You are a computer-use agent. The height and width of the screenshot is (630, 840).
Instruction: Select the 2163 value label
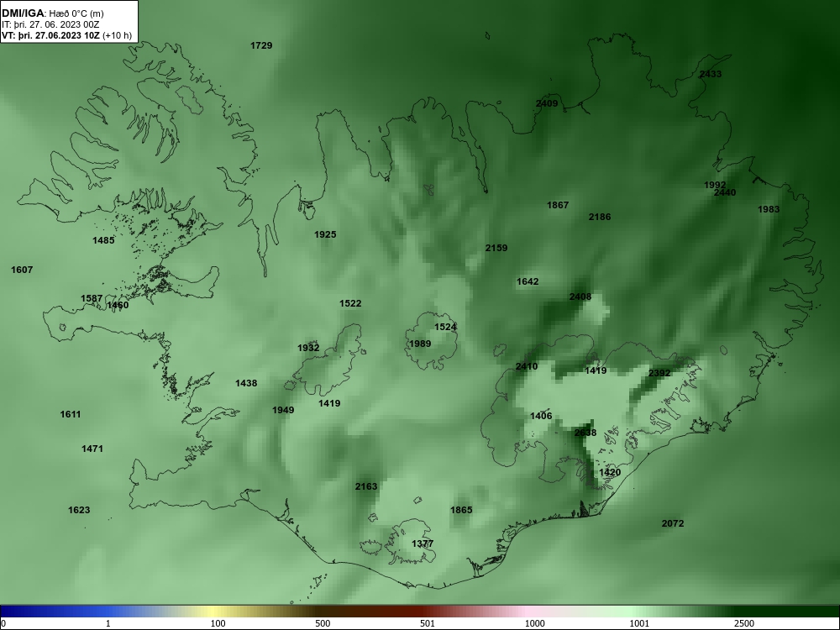pyautogui.click(x=366, y=486)
